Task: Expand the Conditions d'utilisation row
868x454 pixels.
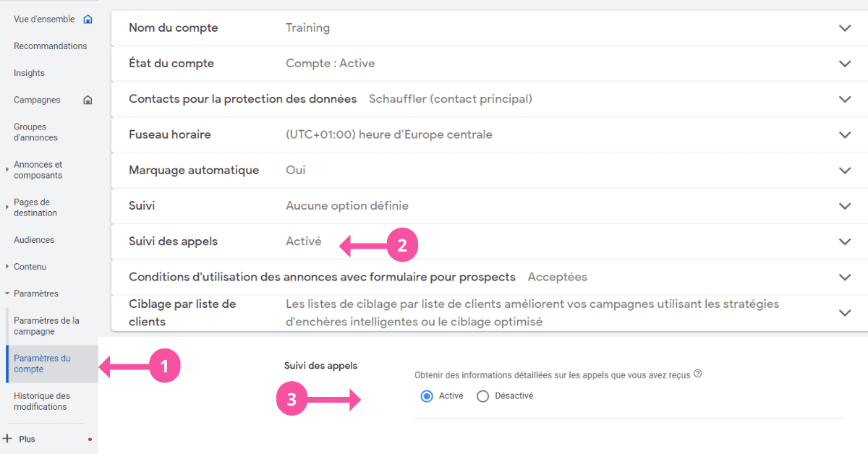Action: click(x=844, y=277)
